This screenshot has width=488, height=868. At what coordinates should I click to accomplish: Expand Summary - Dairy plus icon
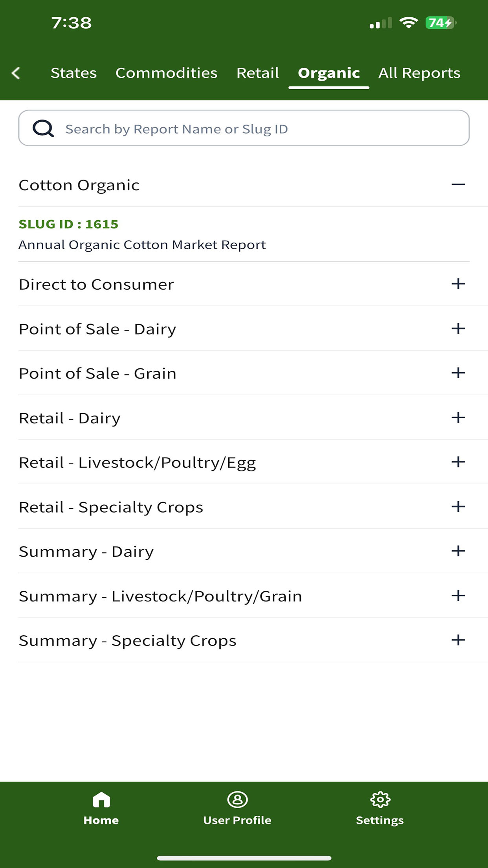[x=458, y=551]
